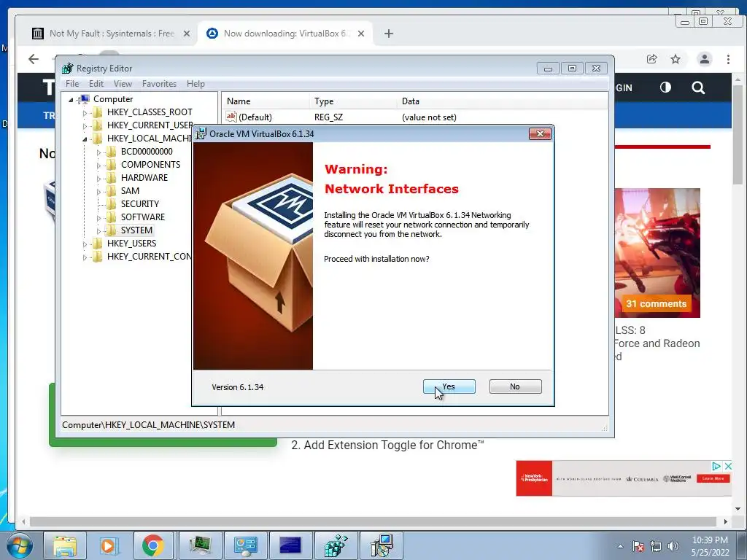Select HKEY_USERS hive

click(x=131, y=244)
